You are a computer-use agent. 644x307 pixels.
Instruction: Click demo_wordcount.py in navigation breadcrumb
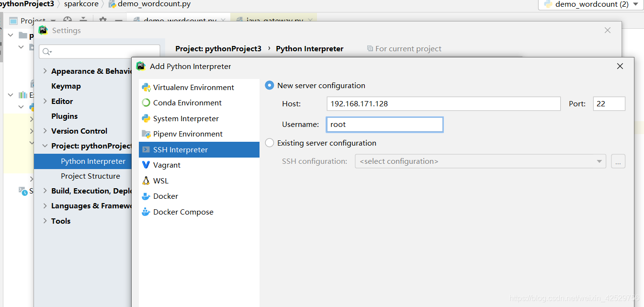[150, 4]
